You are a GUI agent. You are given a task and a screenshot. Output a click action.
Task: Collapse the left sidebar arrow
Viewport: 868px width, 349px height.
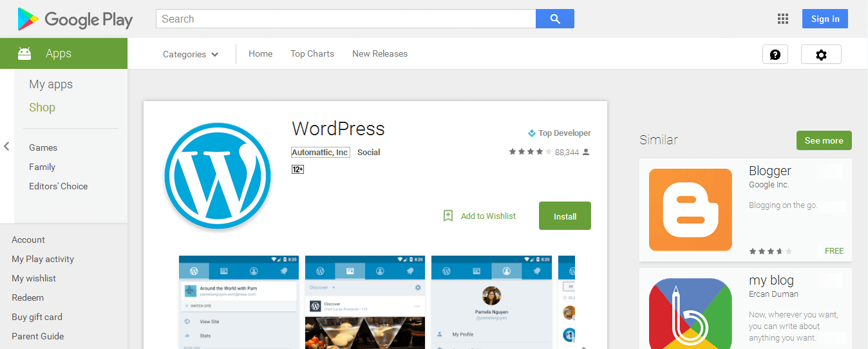tap(6, 146)
